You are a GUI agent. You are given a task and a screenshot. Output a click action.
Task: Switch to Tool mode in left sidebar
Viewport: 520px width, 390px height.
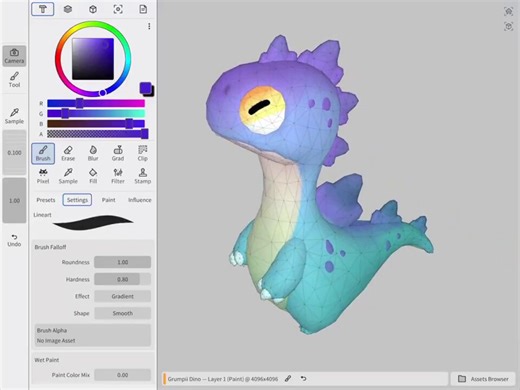coord(14,80)
